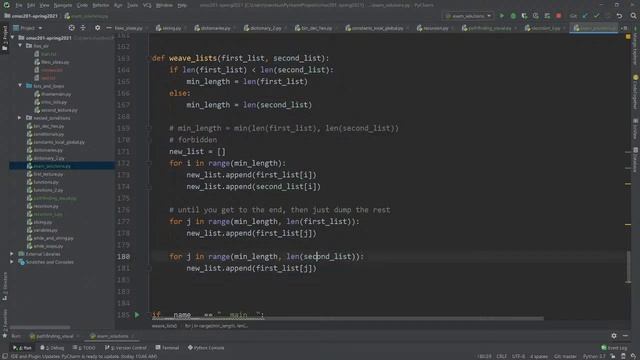Image resolution: width=640 pixels, height=360 pixels.
Task: Open the Version Control tool window button
Action: 125,348
